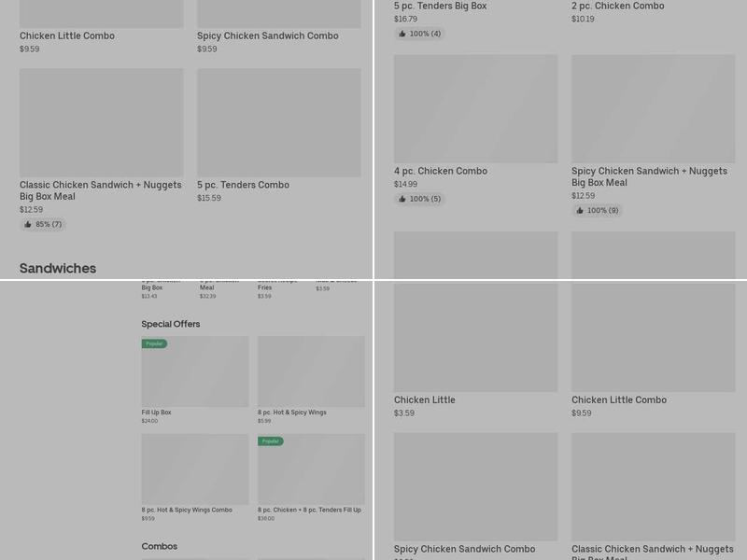747x560 pixels.
Task: Select the Spicy Chicken Sandwich + Nuggets Big Box Meal image
Action: click(x=653, y=108)
